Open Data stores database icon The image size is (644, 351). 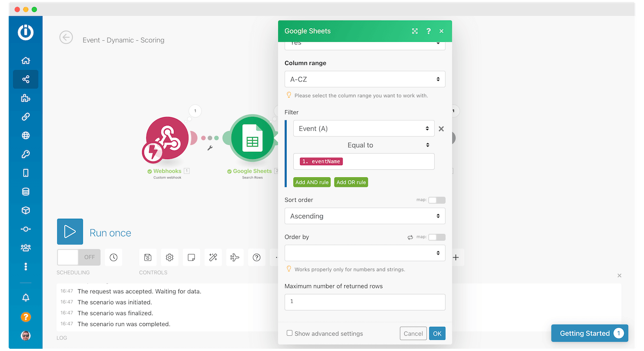(25, 192)
